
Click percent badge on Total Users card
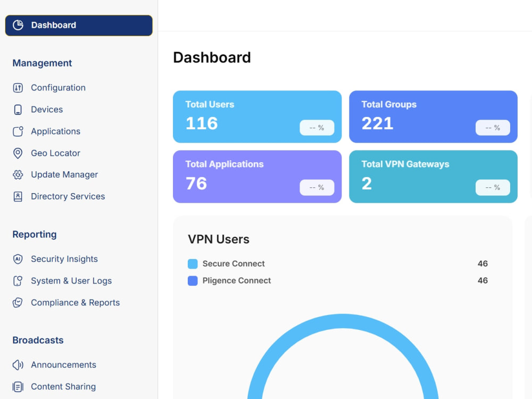(x=317, y=128)
